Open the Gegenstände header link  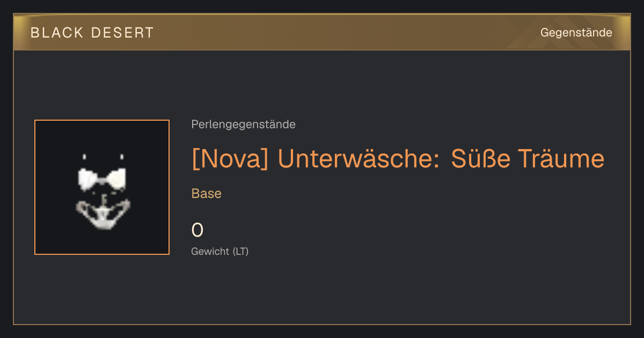576,33
